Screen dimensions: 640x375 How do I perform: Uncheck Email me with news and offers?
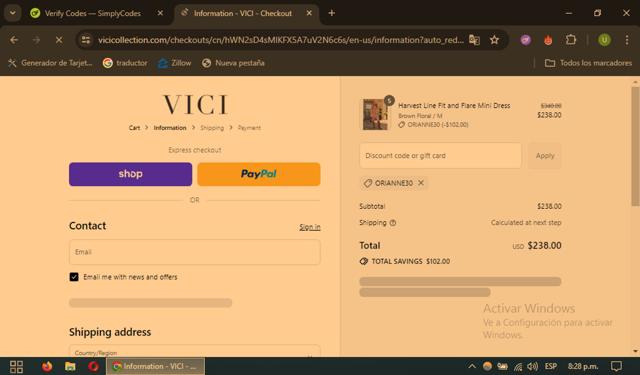74,277
